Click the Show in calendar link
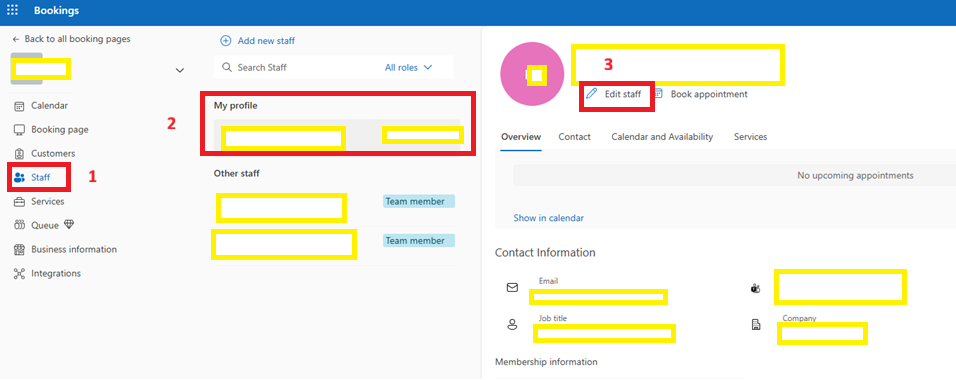 click(x=548, y=218)
